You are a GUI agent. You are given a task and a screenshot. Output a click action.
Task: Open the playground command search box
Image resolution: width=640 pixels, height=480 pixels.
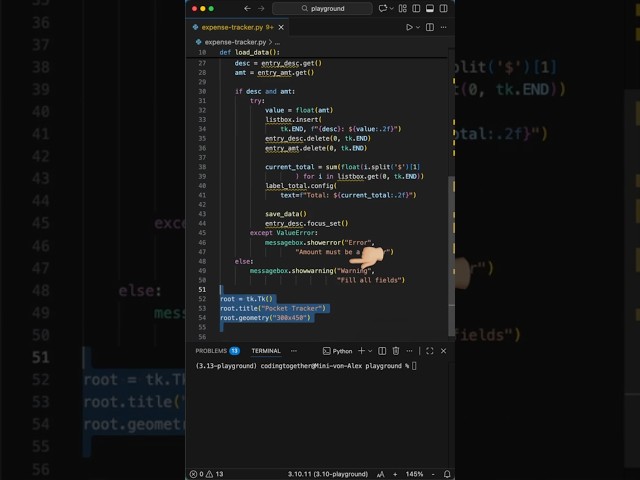click(x=322, y=8)
